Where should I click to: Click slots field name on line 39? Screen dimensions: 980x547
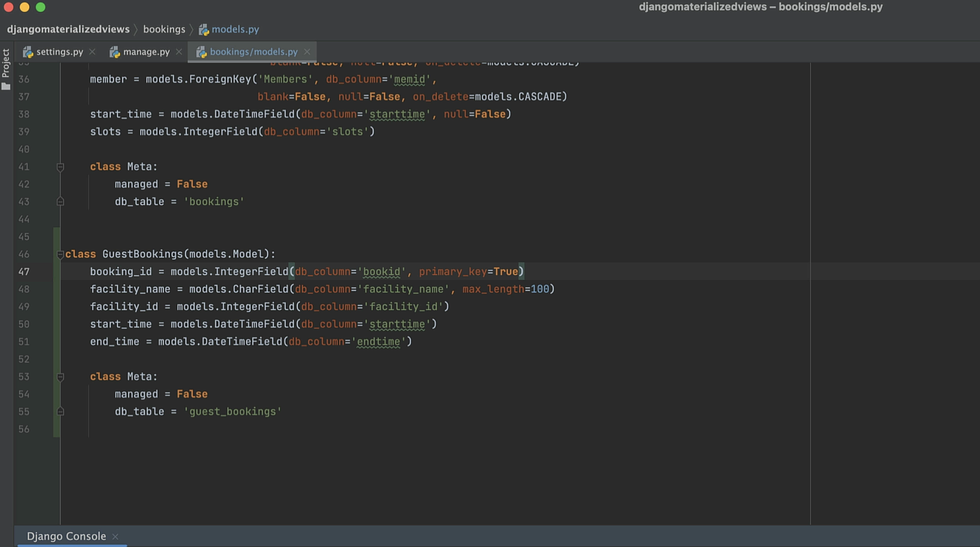pos(105,131)
